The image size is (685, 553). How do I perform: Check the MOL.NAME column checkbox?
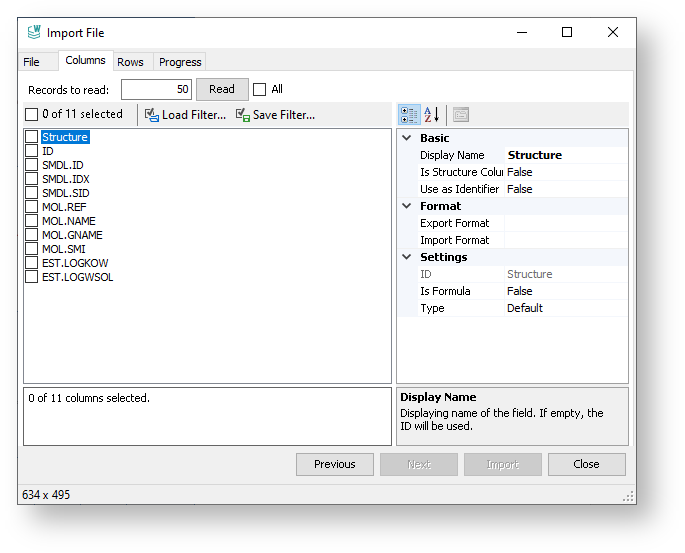click(32, 221)
